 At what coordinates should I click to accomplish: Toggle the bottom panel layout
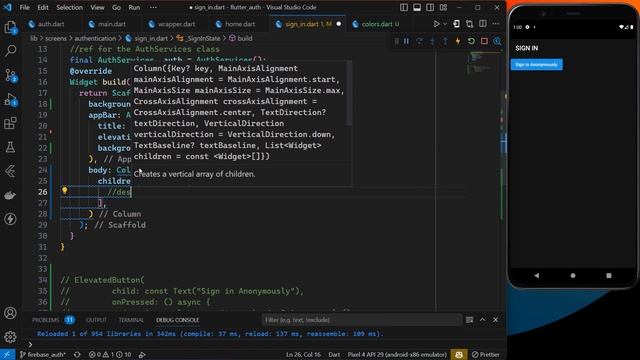tap(417, 7)
